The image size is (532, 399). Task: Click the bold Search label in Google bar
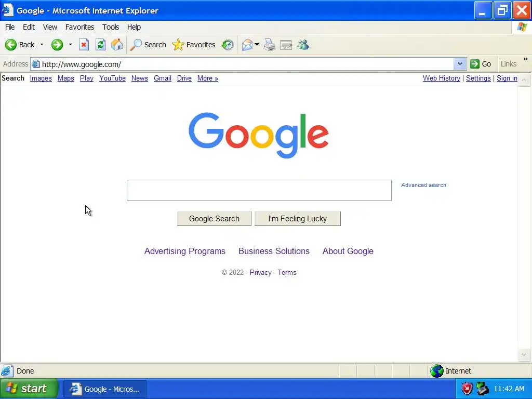pos(13,78)
